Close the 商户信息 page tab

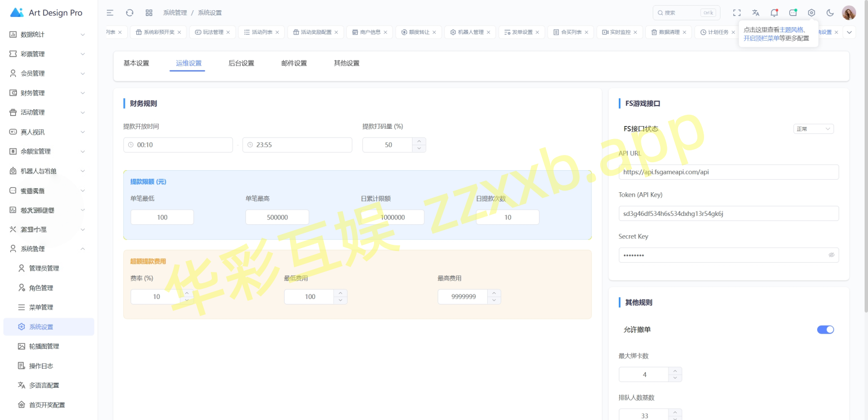point(385,32)
